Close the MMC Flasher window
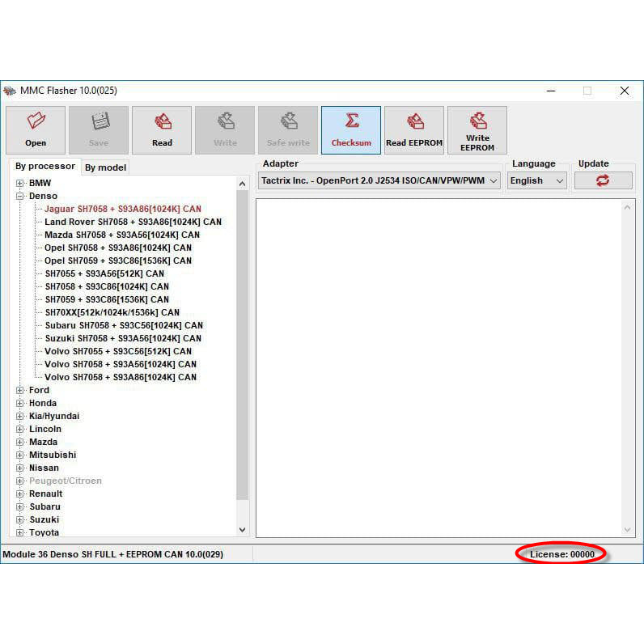 pyautogui.click(x=625, y=91)
